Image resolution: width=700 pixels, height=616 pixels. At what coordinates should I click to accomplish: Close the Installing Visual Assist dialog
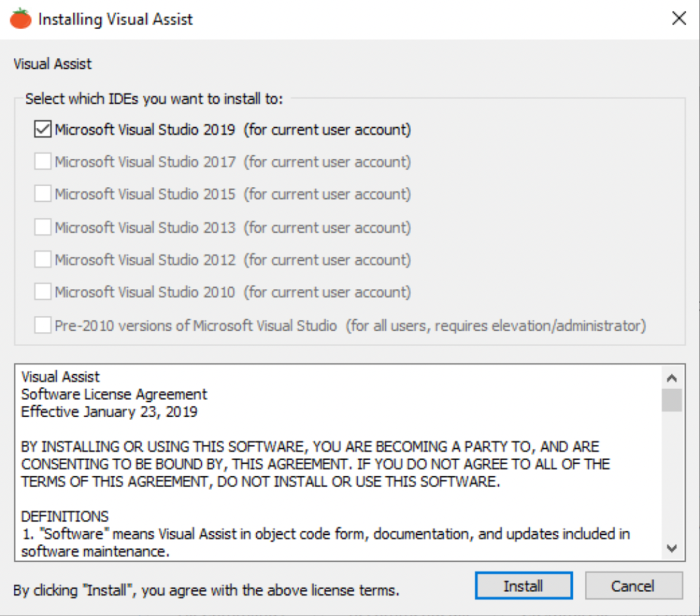coord(678,19)
